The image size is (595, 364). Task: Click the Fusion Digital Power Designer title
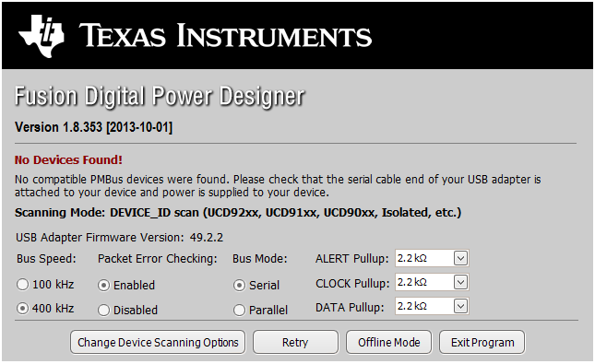[x=160, y=97]
